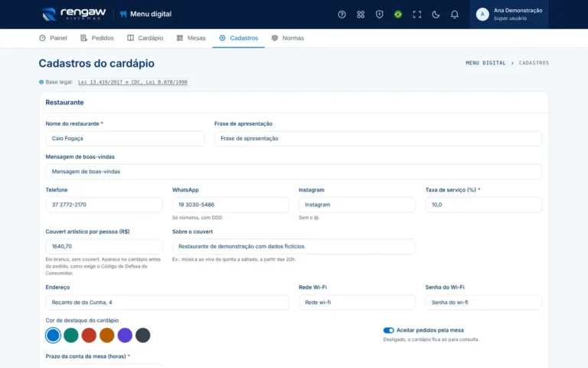
Task: Select the Cadastros tab
Action: point(239,38)
